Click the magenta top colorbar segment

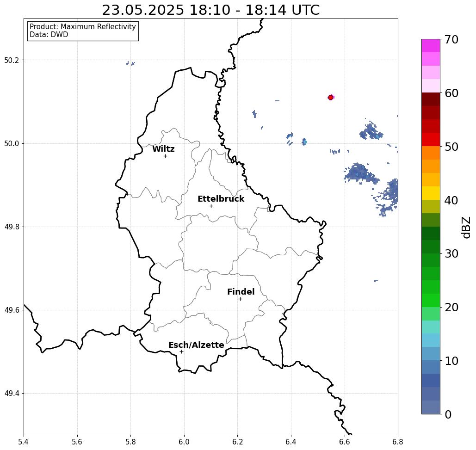(431, 46)
